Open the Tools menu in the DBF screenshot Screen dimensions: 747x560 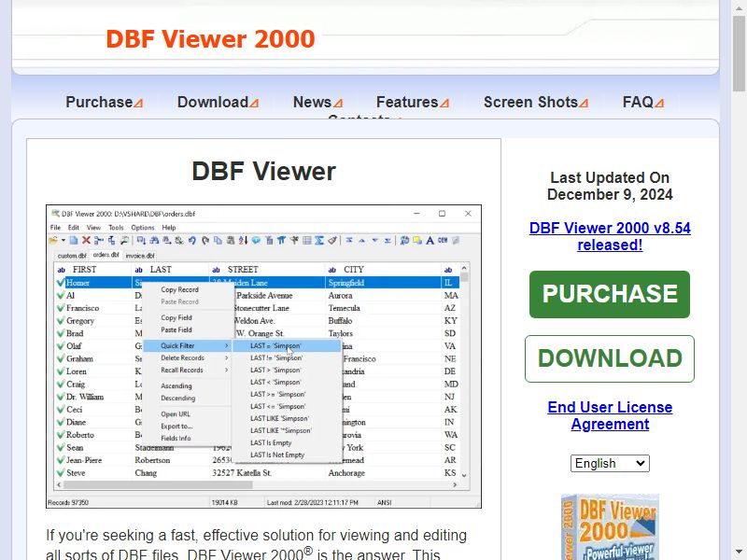point(116,228)
